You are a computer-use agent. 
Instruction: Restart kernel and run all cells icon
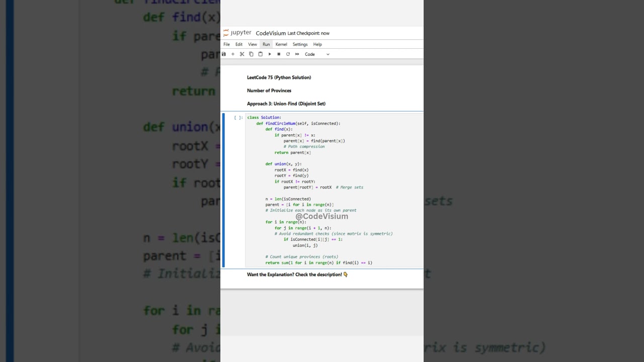point(297,54)
